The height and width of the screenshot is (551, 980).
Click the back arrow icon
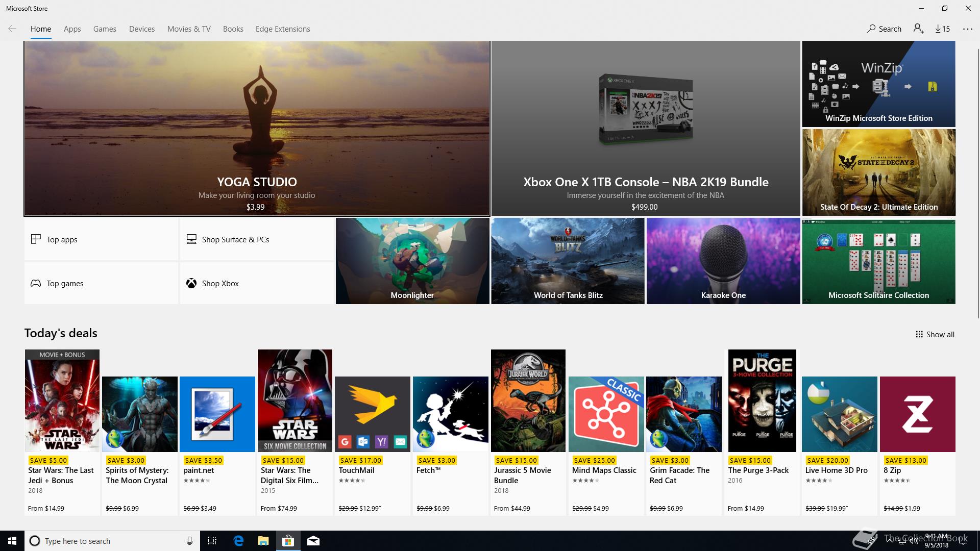pos(12,29)
